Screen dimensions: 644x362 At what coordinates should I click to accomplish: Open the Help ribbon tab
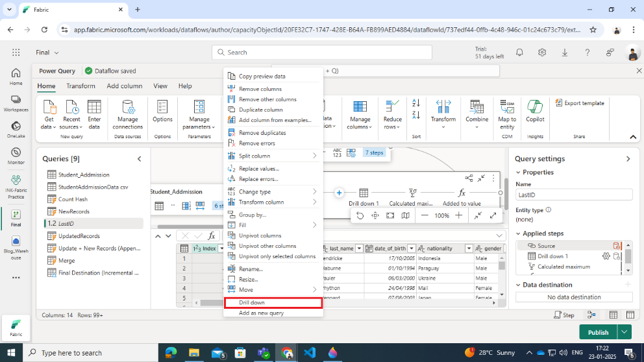[185, 86]
